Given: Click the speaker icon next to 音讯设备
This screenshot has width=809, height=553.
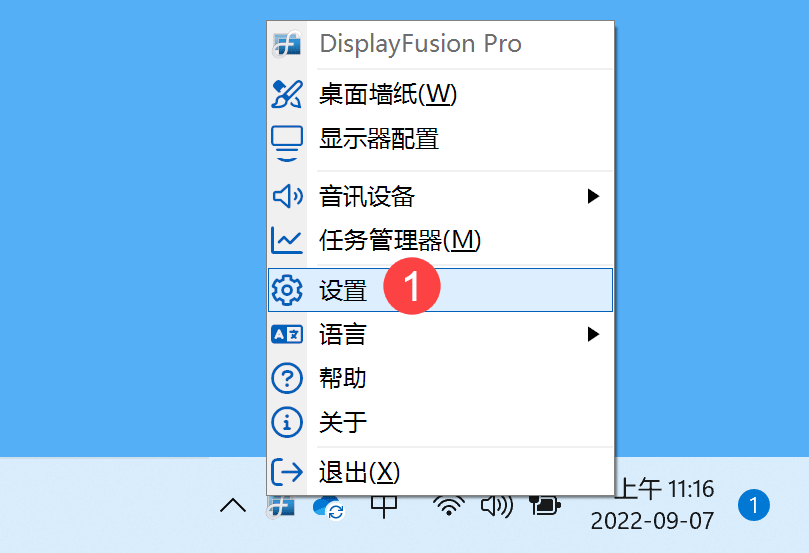Looking at the screenshot, I should pyautogui.click(x=287, y=196).
